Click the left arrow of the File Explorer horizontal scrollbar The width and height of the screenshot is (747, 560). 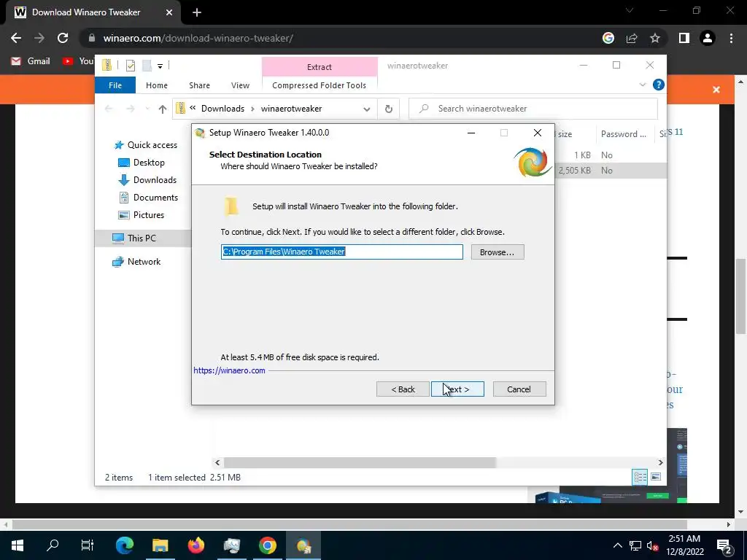pyautogui.click(x=217, y=462)
